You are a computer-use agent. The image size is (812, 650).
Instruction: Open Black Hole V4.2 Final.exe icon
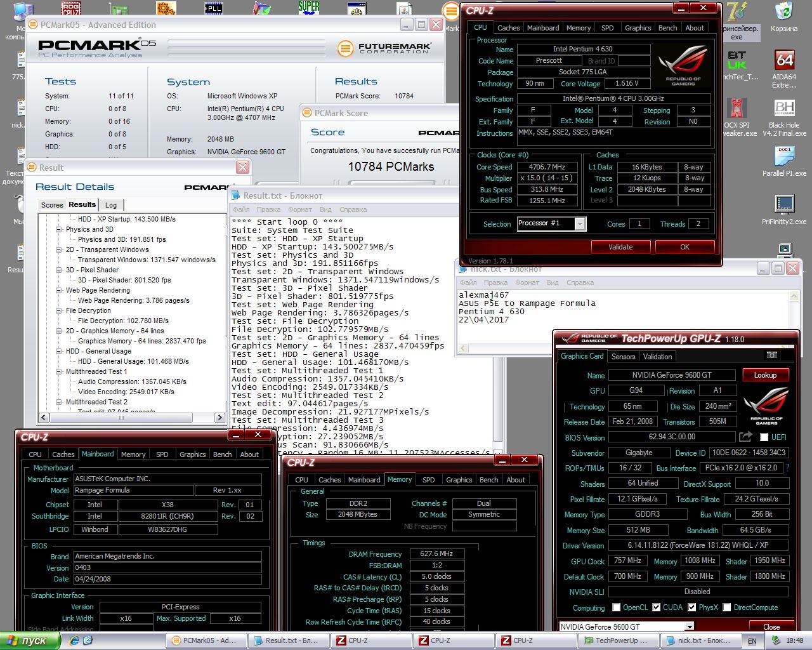[x=784, y=118]
